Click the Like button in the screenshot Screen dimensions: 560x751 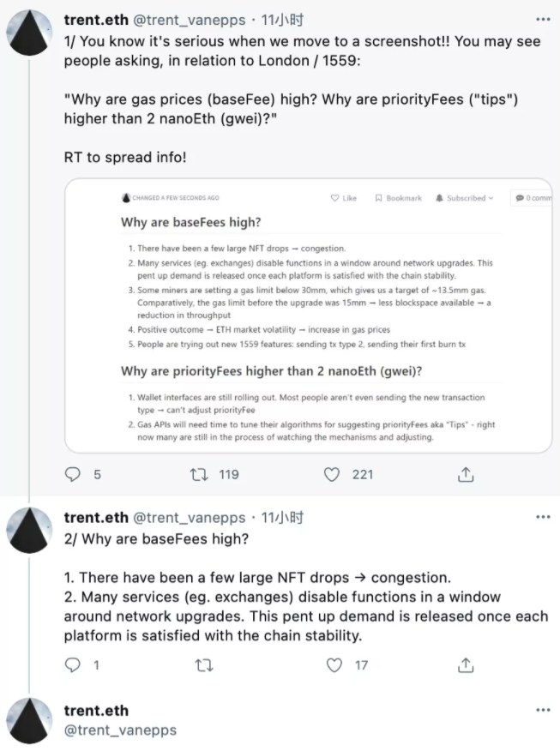(344, 198)
